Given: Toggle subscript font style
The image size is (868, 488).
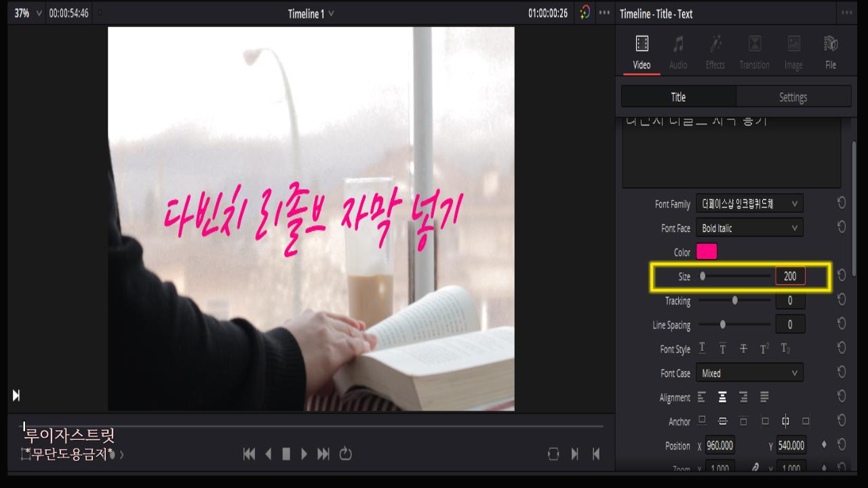Looking at the screenshot, I should click(785, 348).
